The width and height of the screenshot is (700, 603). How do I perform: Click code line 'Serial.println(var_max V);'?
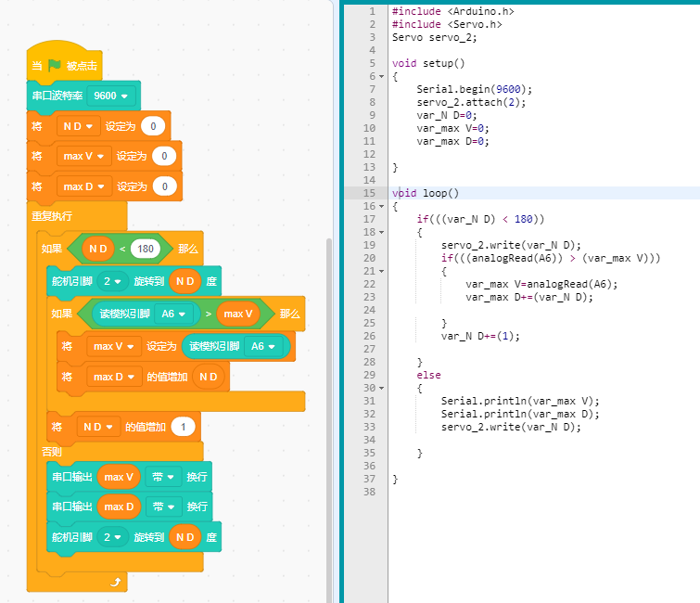520,401
